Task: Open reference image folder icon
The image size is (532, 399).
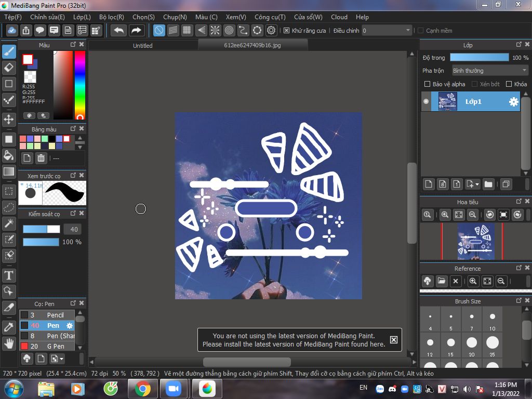Action: [x=442, y=281]
